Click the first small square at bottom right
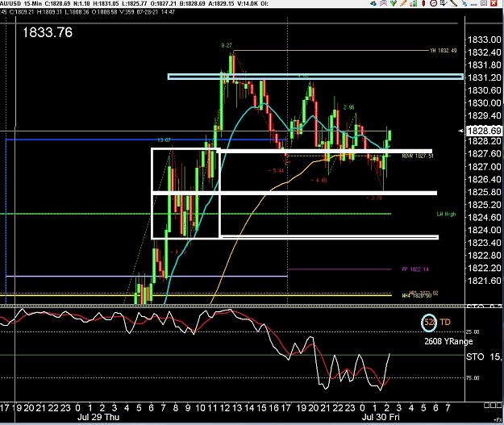Image resolution: width=504 pixels, height=425 pixels. coord(486,406)
